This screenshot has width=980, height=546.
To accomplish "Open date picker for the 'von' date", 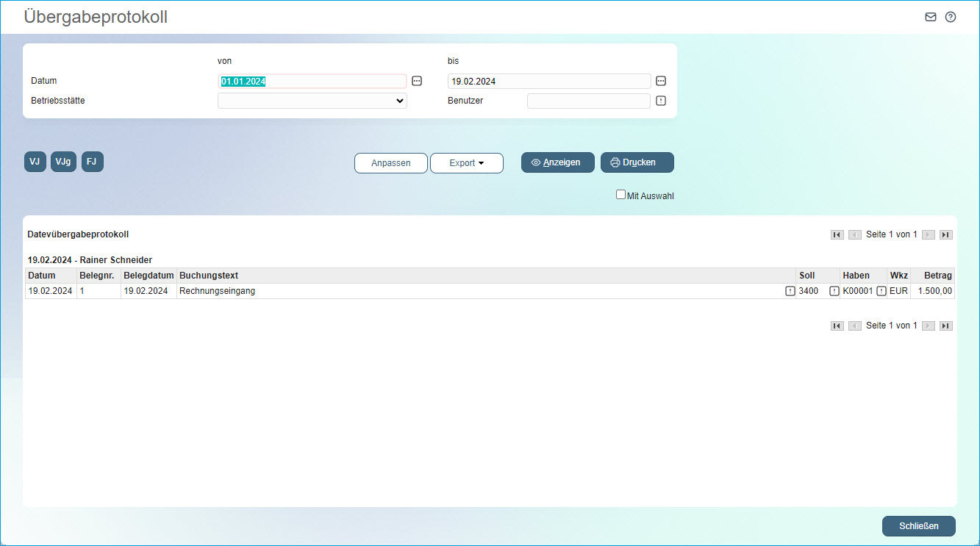I will 417,82.
